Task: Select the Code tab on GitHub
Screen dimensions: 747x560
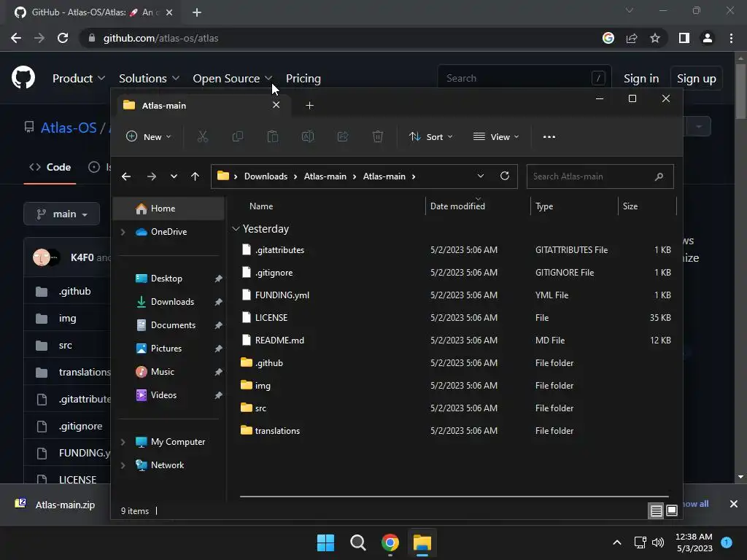Action: click(50, 167)
